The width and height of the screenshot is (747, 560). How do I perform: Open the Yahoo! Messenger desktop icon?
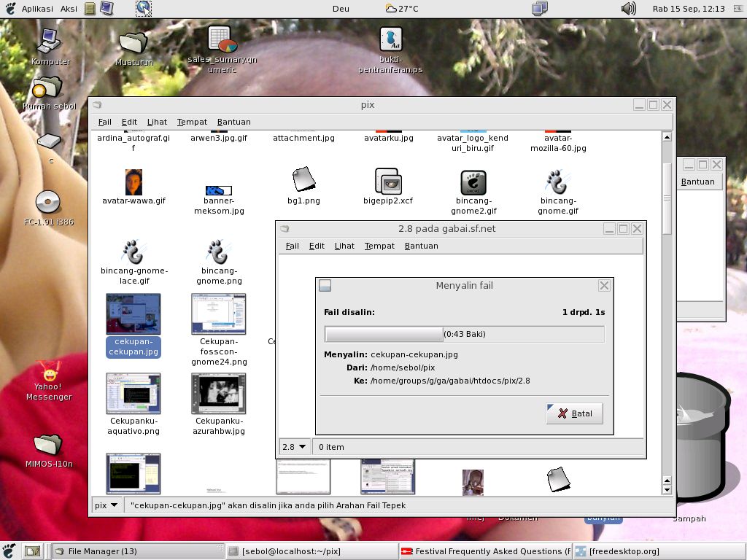coord(49,372)
